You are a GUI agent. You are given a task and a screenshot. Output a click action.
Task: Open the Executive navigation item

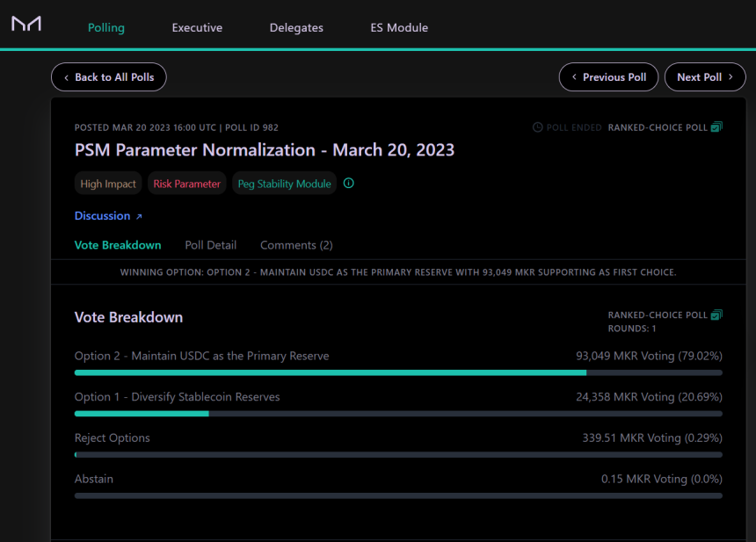tap(197, 27)
